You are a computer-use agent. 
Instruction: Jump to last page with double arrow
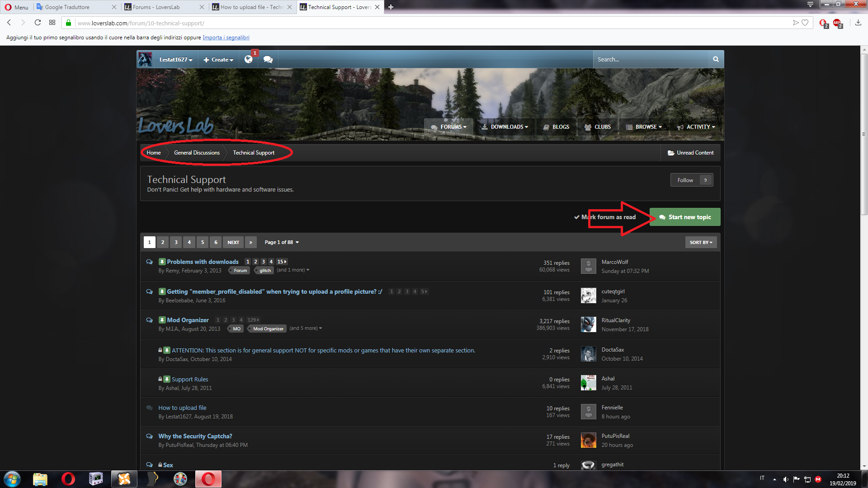point(251,242)
